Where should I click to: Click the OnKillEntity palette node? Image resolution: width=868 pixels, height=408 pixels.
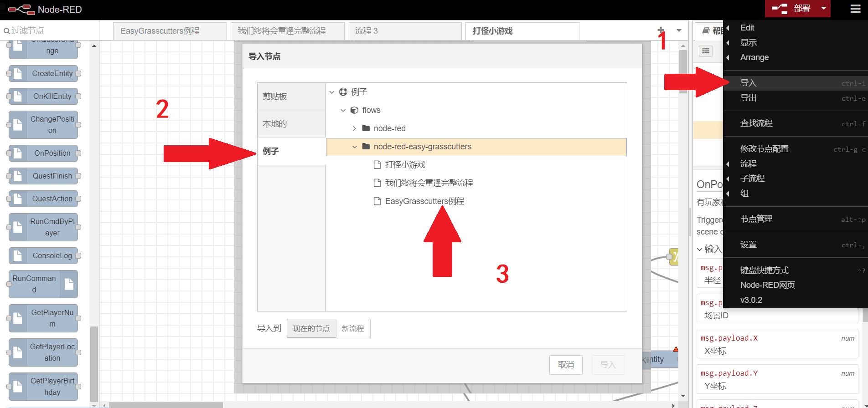pos(43,96)
